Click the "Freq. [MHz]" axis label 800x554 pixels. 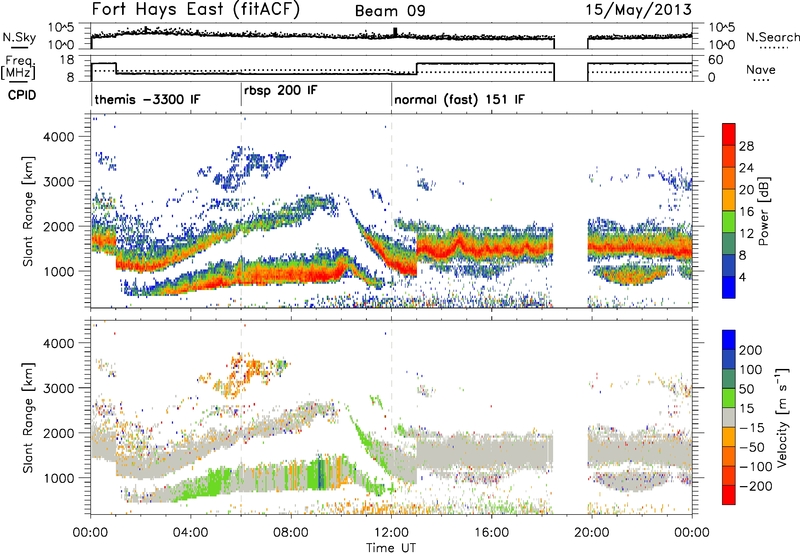[x=19, y=67]
